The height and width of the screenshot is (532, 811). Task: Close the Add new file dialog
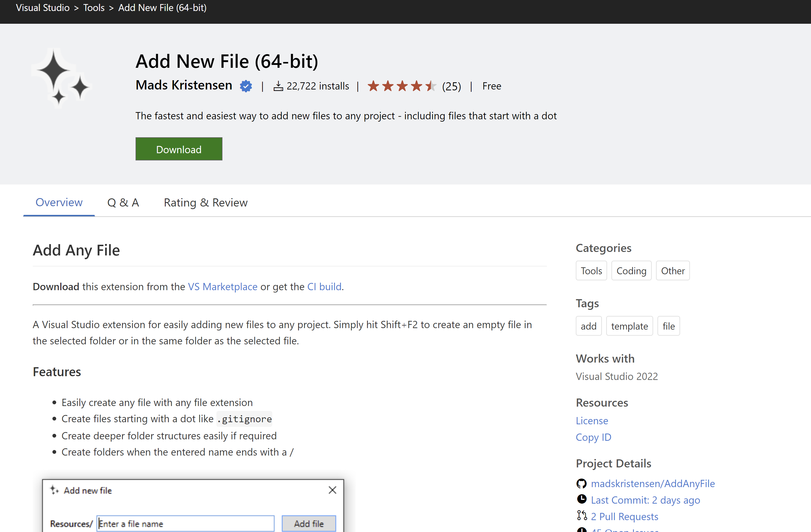[332, 490]
